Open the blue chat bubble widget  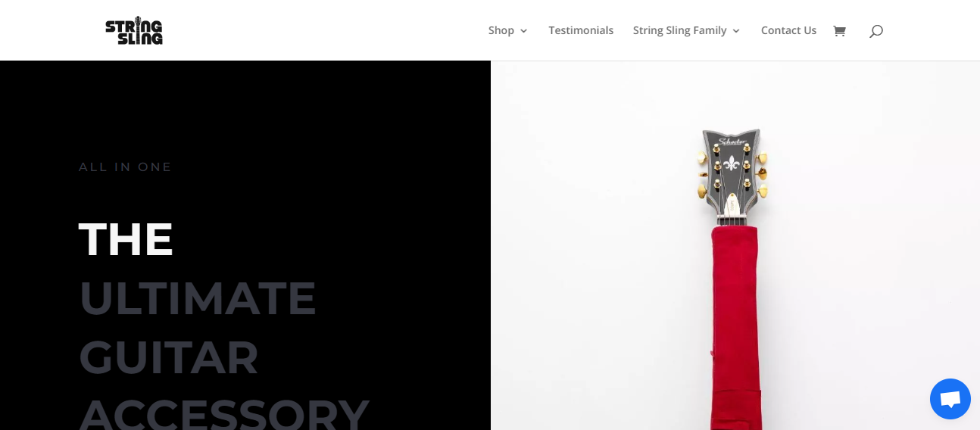click(950, 399)
